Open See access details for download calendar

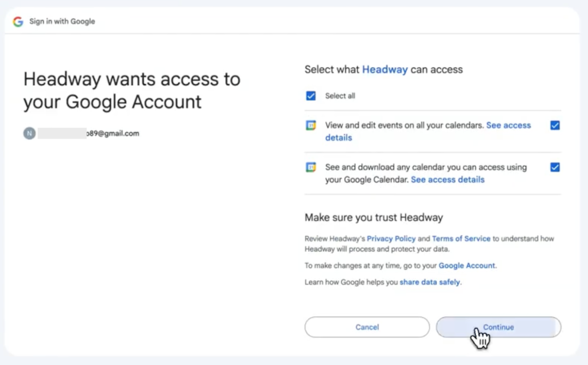(448, 179)
